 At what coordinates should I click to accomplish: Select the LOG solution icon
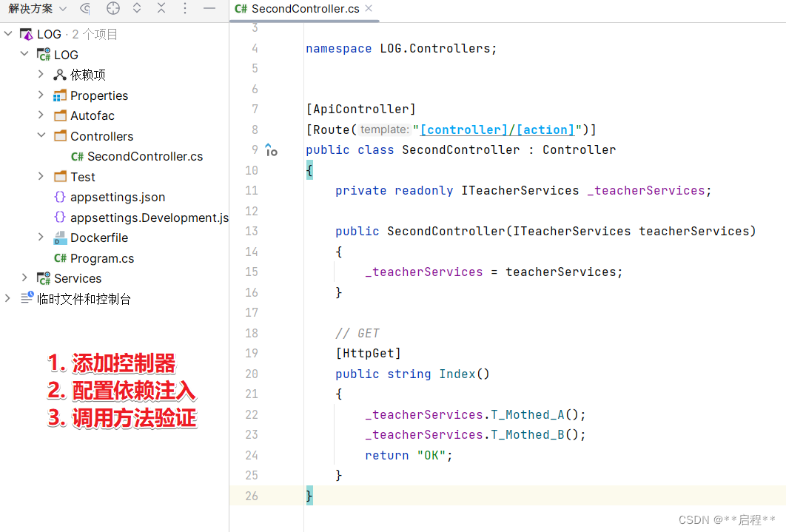click(26, 34)
